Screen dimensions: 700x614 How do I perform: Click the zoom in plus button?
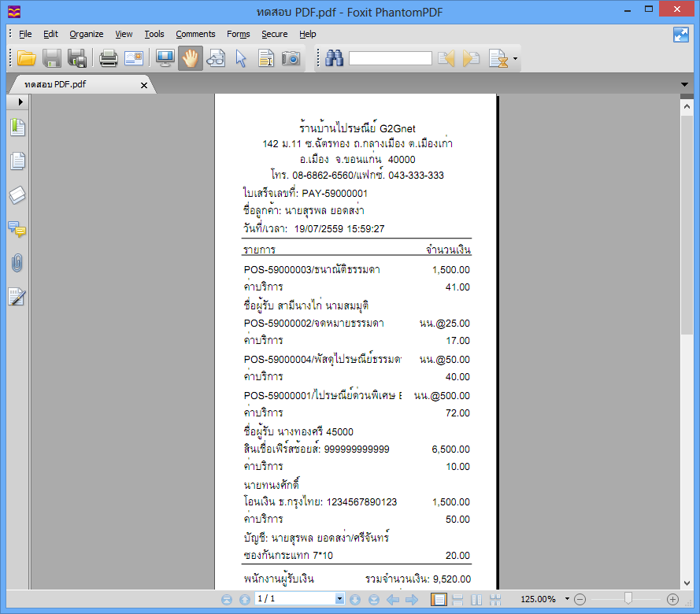pos(672,599)
